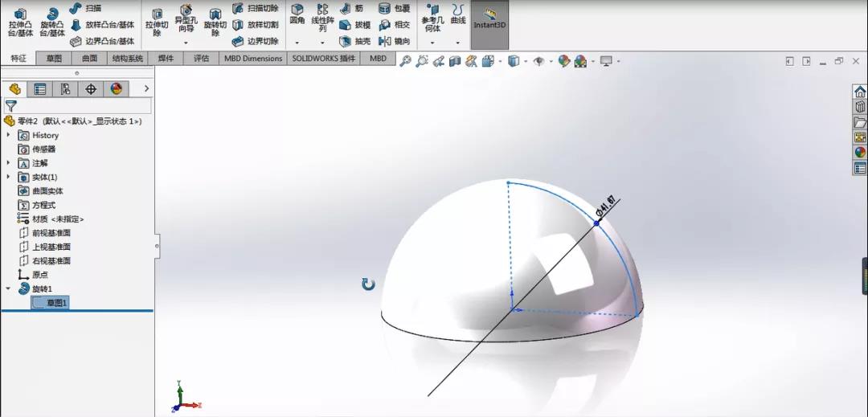Screen dimensions: 868x417
Task: Switch to the 焊件 weldments tab
Action: (166, 58)
